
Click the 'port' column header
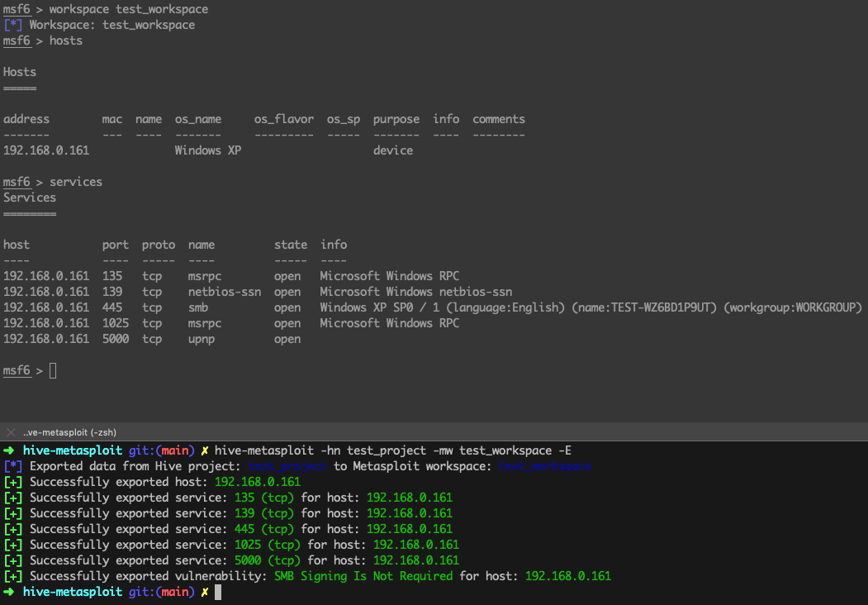(x=115, y=245)
